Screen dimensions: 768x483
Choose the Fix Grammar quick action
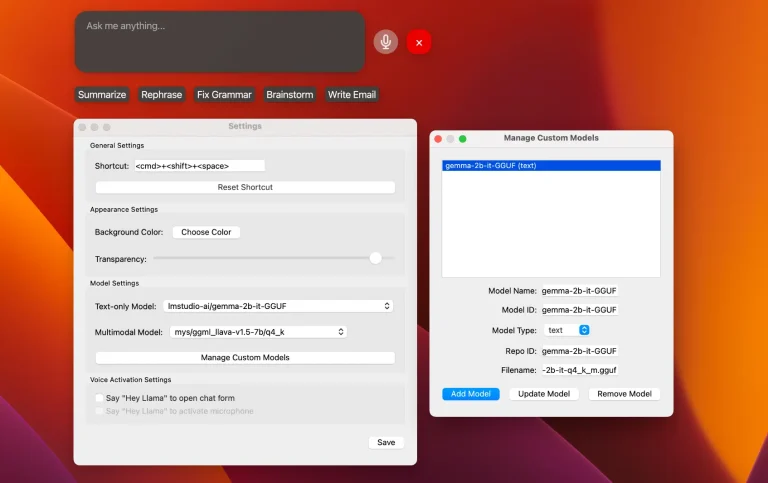[x=224, y=95]
